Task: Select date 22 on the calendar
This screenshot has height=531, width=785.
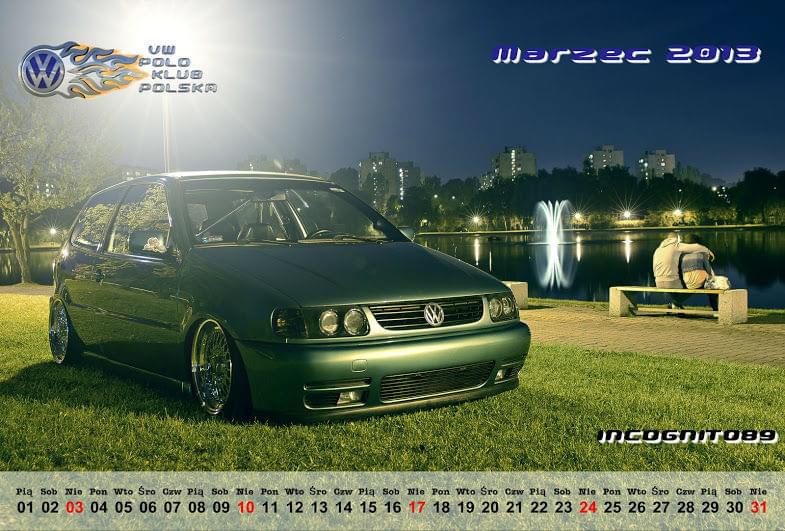Action: pyautogui.click(x=539, y=507)
